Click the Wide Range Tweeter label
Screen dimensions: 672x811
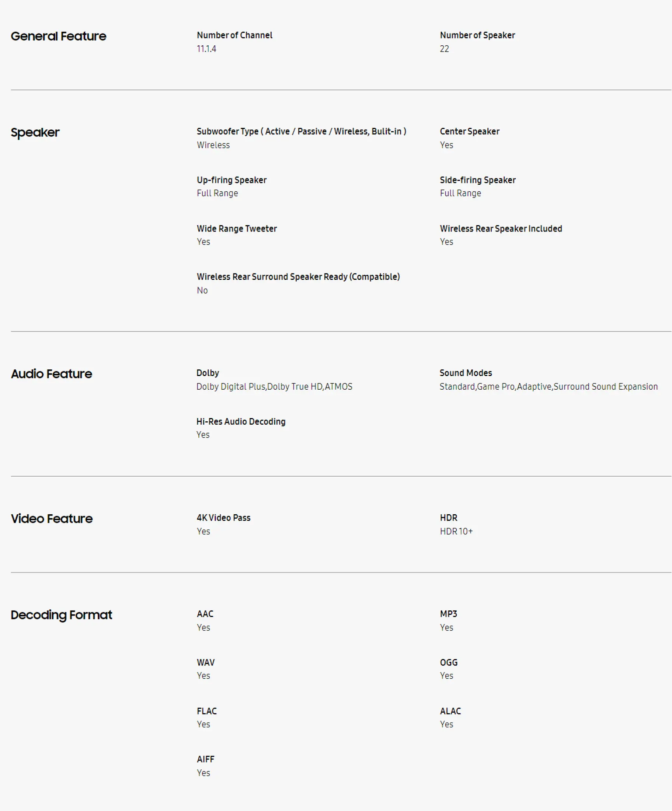click(x=237, y=229)
